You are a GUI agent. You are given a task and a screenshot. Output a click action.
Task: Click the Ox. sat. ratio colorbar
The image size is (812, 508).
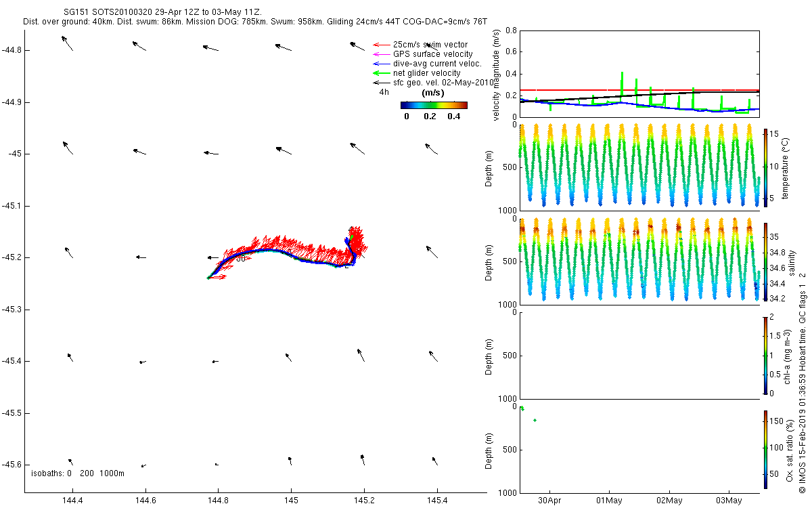(x=765, y=449)
